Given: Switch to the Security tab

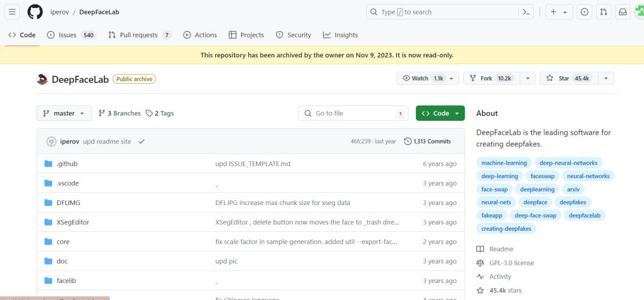Looking at the screenshot, I should click(294, 35).
